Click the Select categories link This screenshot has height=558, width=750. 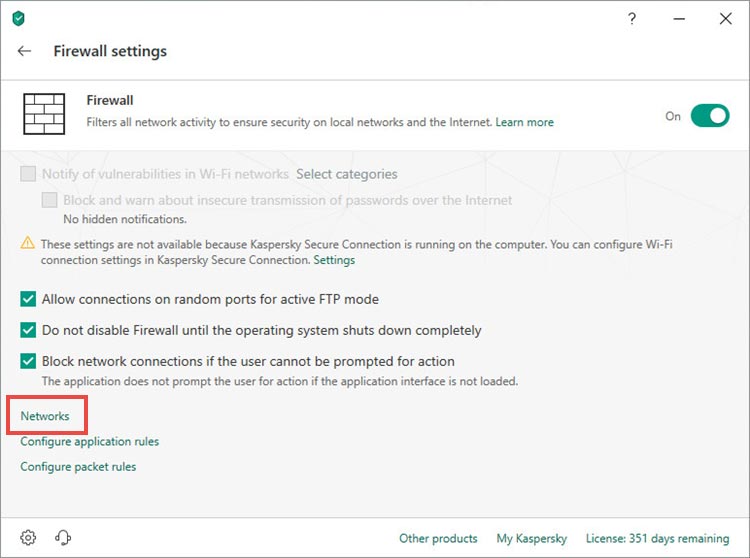point(347,174)
